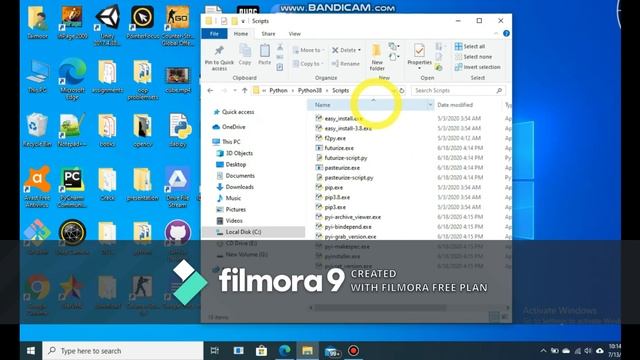Open recent locations dropdown arrow
Viewport: 640px width, 360px height.
point(235,91)
